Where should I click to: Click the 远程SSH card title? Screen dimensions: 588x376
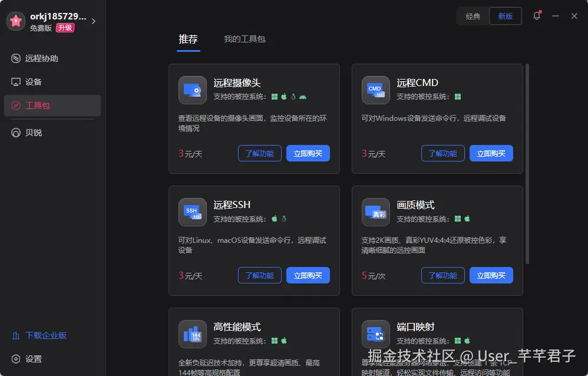pyautogui.click(x=232, y=205)
